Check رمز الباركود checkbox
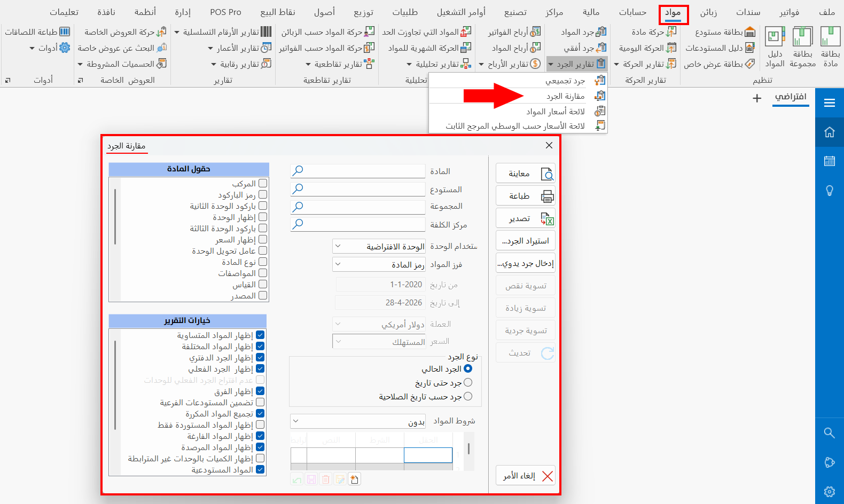The height and width of the screenshot is (504, 844). [263, 194]
